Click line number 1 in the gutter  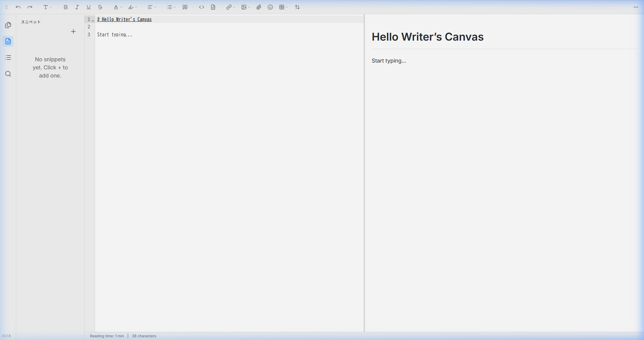[89, 19]
